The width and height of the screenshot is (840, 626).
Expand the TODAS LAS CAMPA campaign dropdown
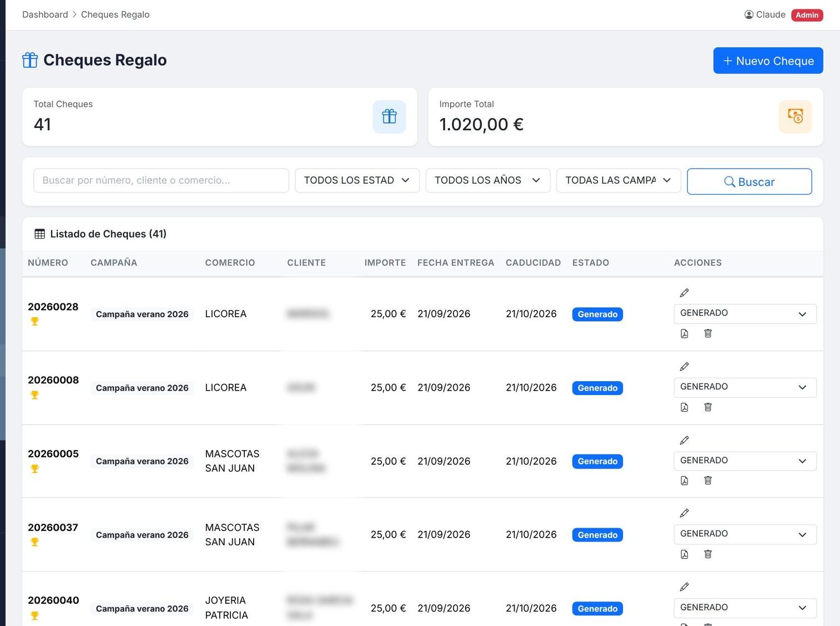coord(619,181)
